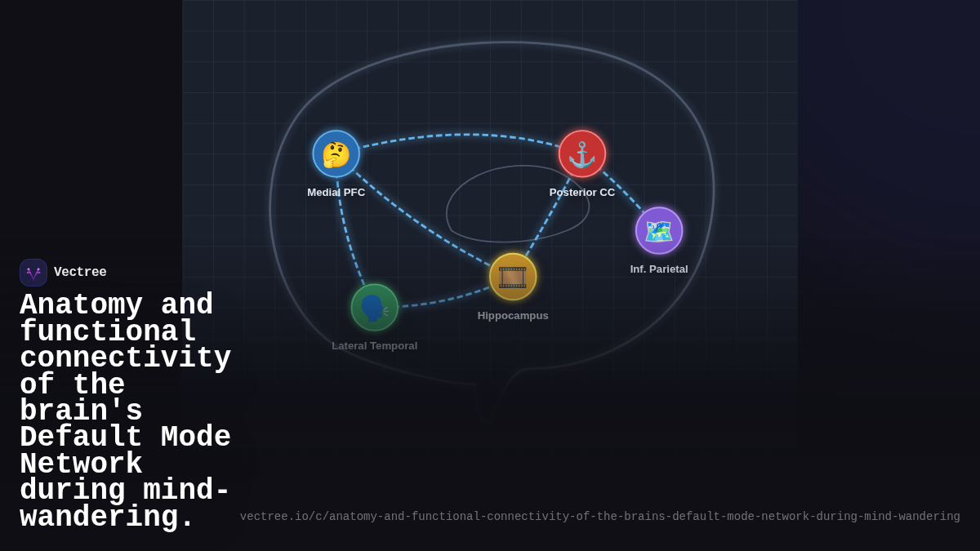Select the Lateral Temporal speaking-head node
Viewport: 980px width, 551px height.
[374, 307]
